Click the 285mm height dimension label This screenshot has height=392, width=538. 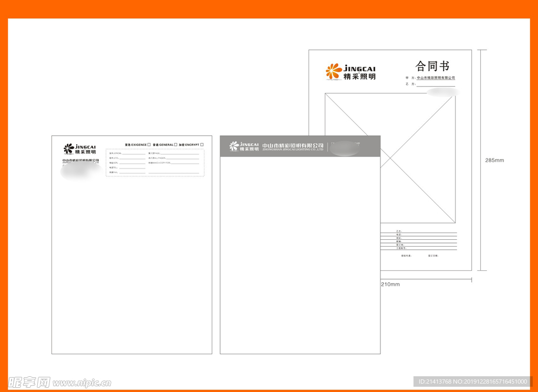494,160
